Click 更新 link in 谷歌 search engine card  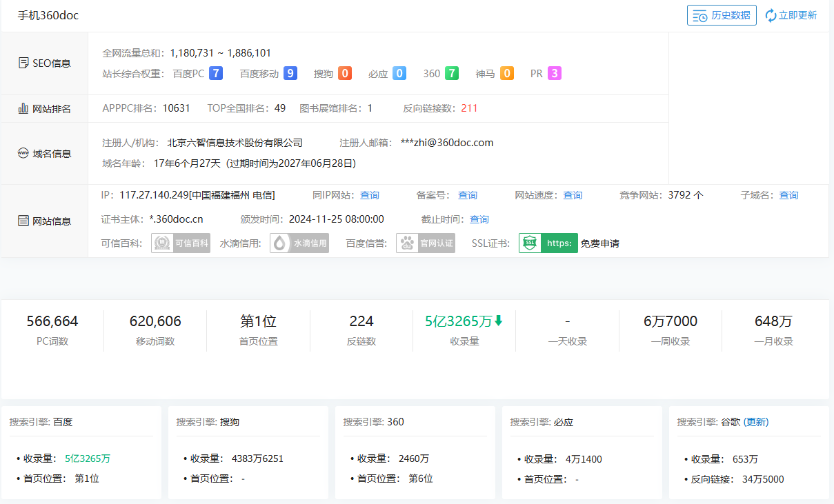(756, 422)
